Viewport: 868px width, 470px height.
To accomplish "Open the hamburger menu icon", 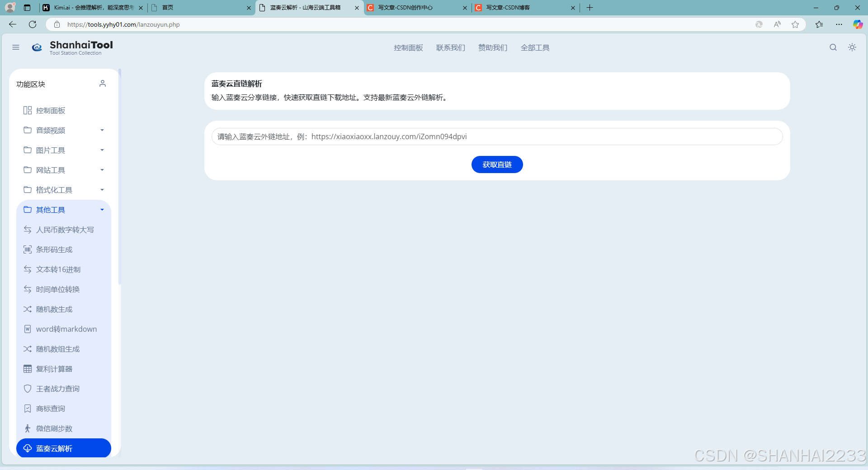I will click(x=16, y=47).
